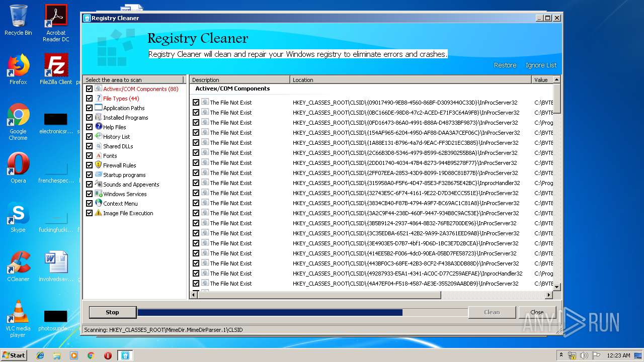Open the FileZilla Client desktop shortcut
Viewport: 644px width, 362px height.
coord(56,69)
